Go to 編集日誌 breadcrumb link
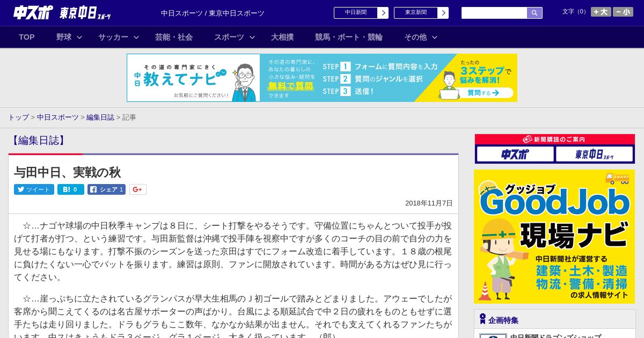The height and width of the screenshot is (338, 644). point(100,117)
